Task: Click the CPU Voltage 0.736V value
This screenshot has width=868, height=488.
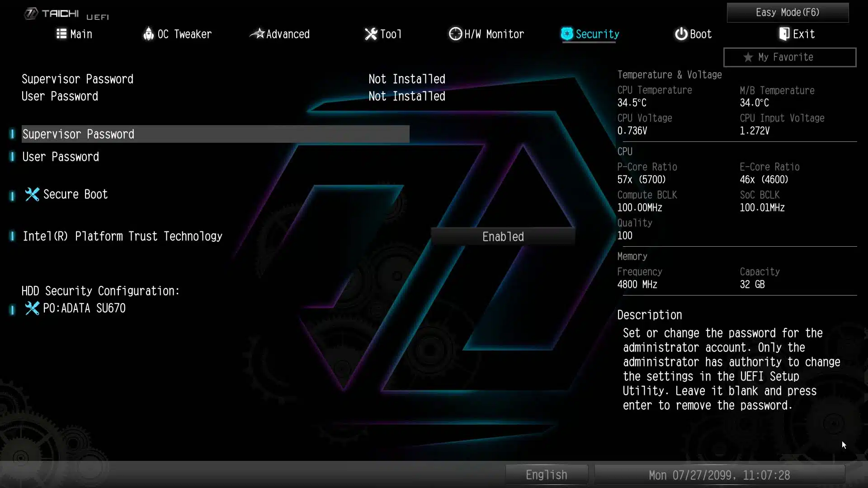Action: [x=632, y=131]
